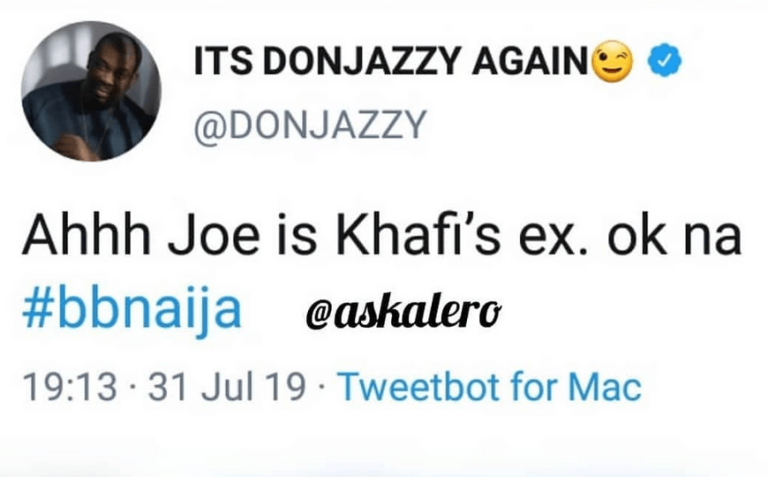
Task: Click the @askalero watermark text
Action: (x=404, y=312)
